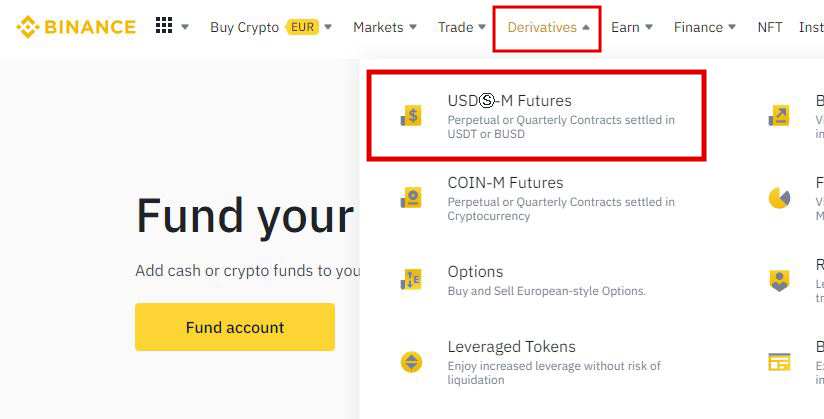
Task: Click the person badge icon in right column
Action: click(x=779, y=280)
